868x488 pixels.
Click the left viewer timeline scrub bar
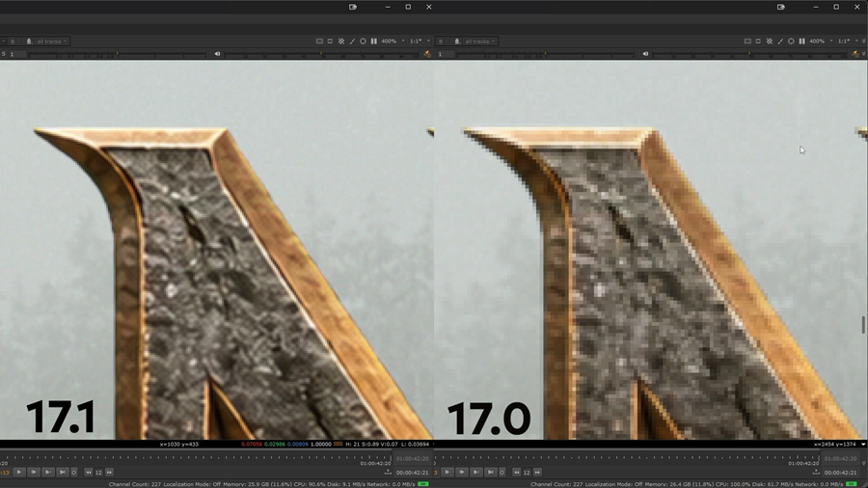[x=197, y=457]
